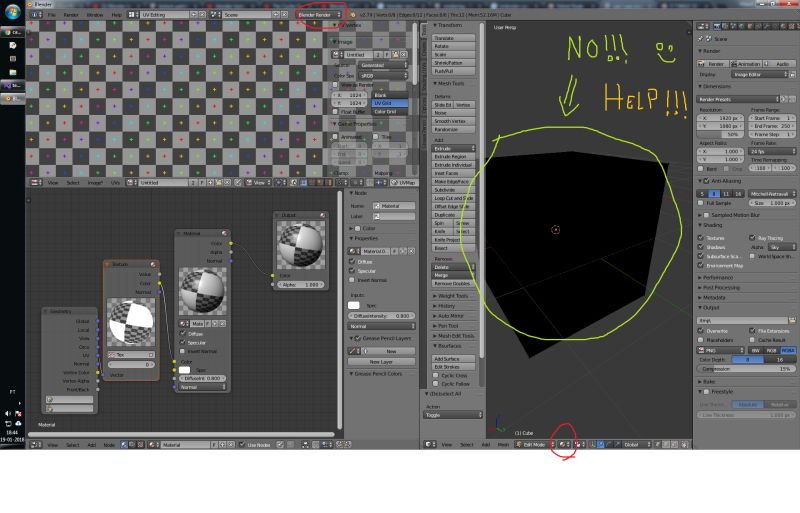
Task: Click Output node preview sphere
Action: pyautogui.click(x=301, y=245)
